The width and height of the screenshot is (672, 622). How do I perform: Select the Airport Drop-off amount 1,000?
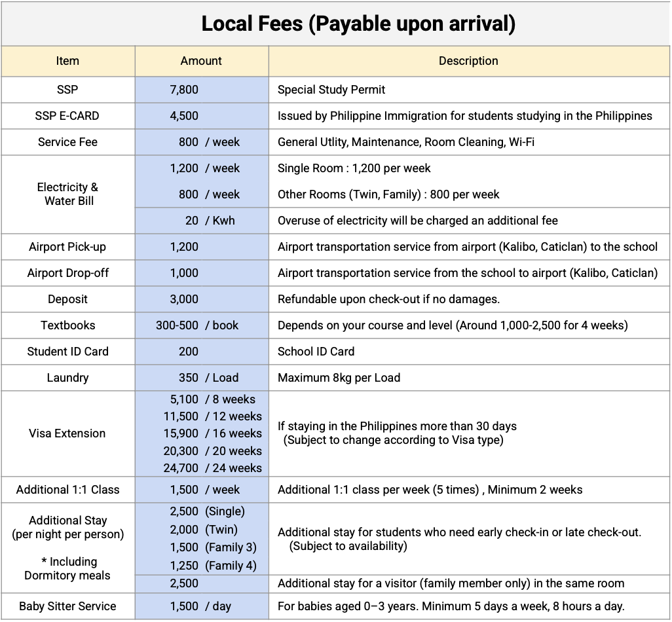(202, 273)
